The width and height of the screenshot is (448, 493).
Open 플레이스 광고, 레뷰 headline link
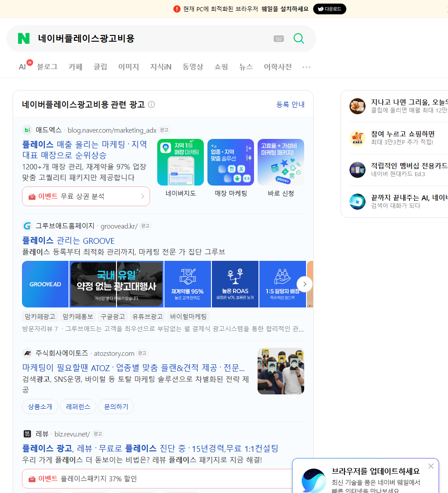pyautogui.click(x=150, y=448)
